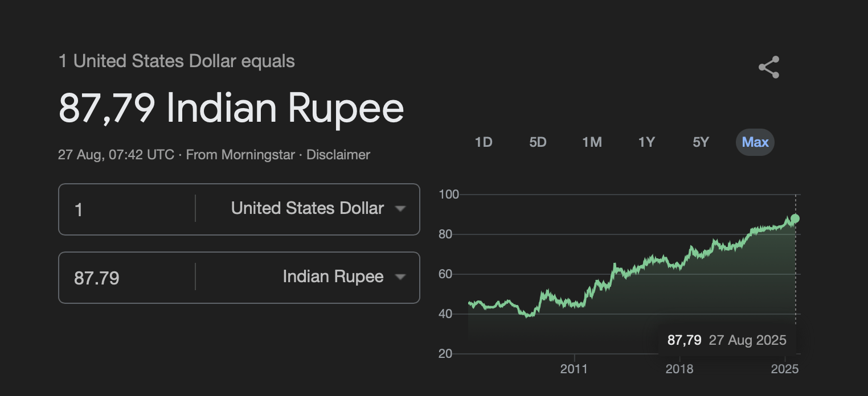Click the chart line near 2018
The image size is (868, 396).
click(680, 263)
